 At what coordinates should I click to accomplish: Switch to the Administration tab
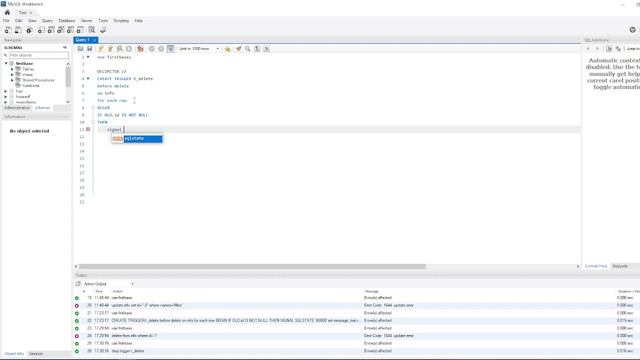coord(17,108)
